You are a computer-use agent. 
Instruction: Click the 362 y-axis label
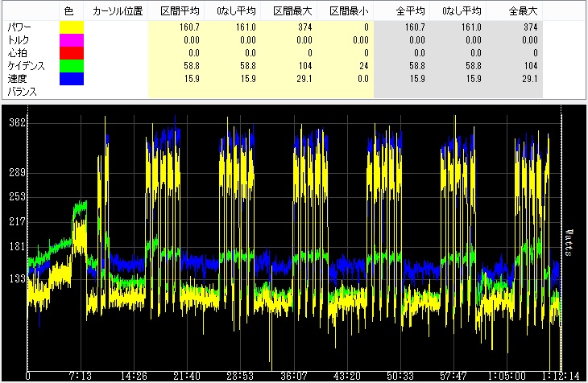[x=17, y=122]
